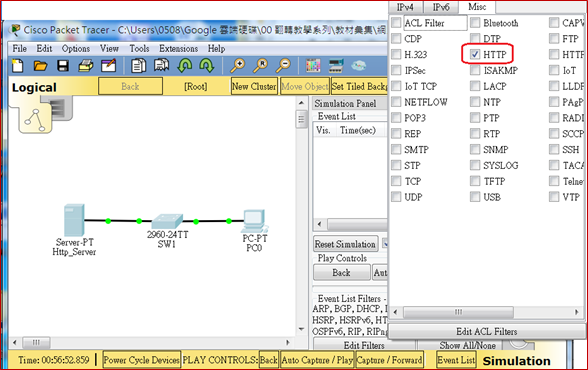588x370 pixels.
Task: Check the UDP filter checkbox
Action: click(396, 197)
